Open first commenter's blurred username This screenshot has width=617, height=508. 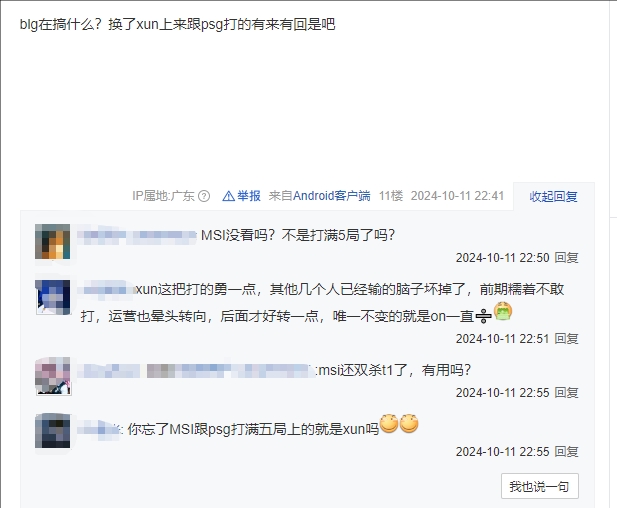tap(137, 235)
